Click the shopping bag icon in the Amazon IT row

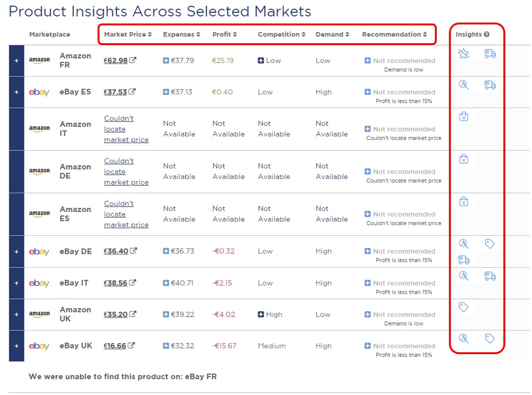[463, 117]
